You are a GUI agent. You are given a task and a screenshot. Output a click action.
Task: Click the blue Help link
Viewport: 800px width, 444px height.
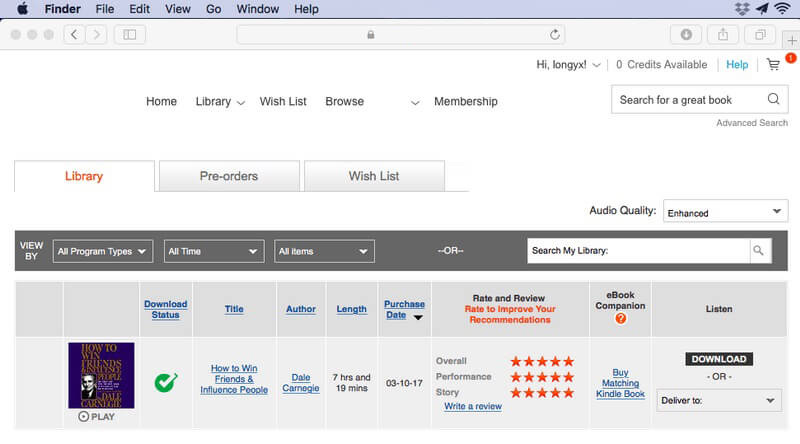click(737, 65)
